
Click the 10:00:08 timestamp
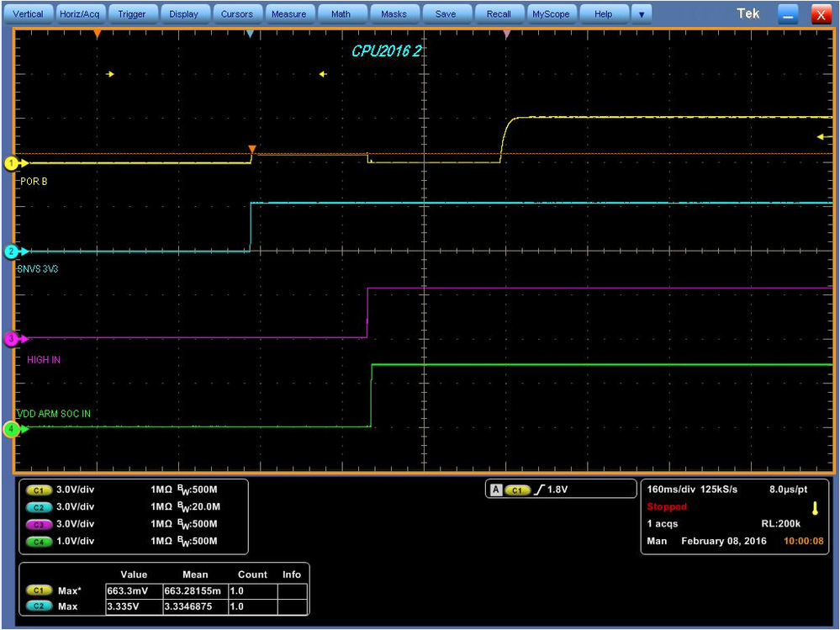tap(804, 541)
